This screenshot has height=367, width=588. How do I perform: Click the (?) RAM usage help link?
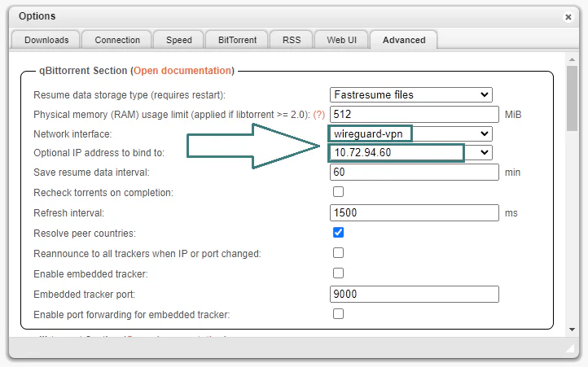pyautogui.click(x=318, y=115)
